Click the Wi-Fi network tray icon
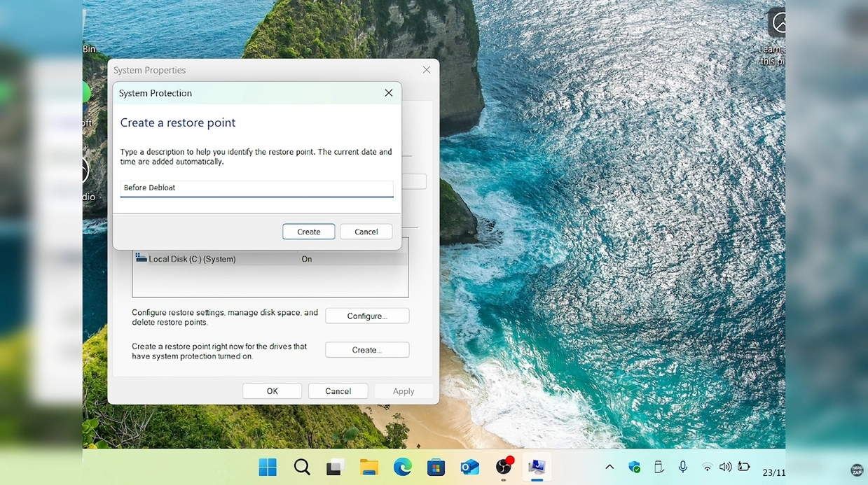This screenshot has height=485, width=868. pyautogui.click(x=707, y=467)
